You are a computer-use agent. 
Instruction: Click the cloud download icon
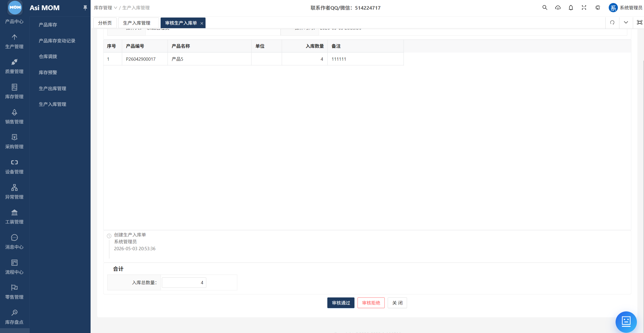(x=558, y=8)
